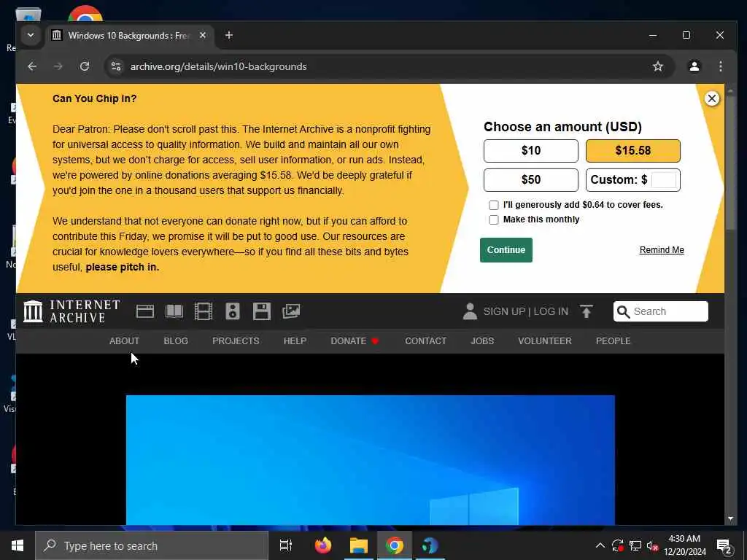Close the Windows 10 Backgrounds tab
The width and height of the screenshot is (747, 560).
click(203, 35)
